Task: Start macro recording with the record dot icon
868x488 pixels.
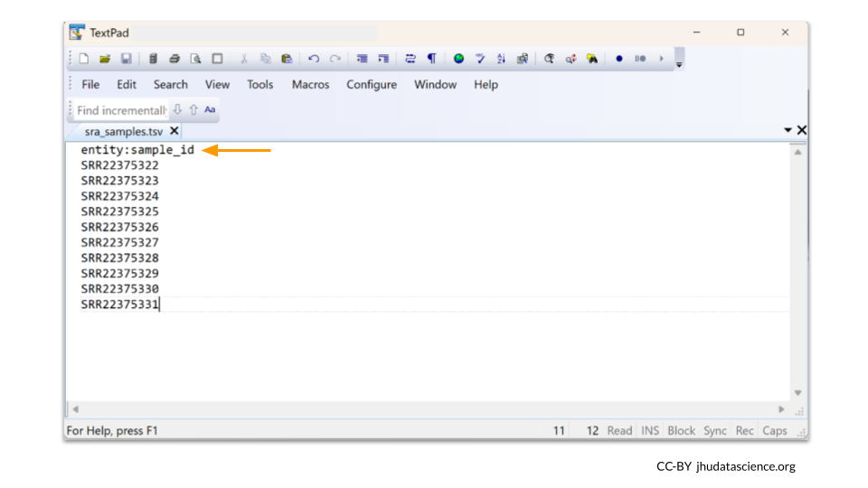Action: [619, 59]
